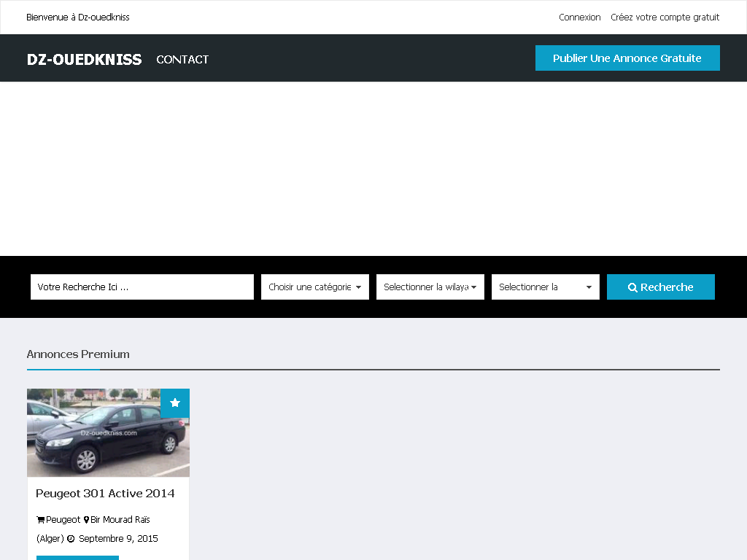747x560 pixels.
Task: Expand the Selectionner la wilaya dropdown
Action: click(430, 287)
